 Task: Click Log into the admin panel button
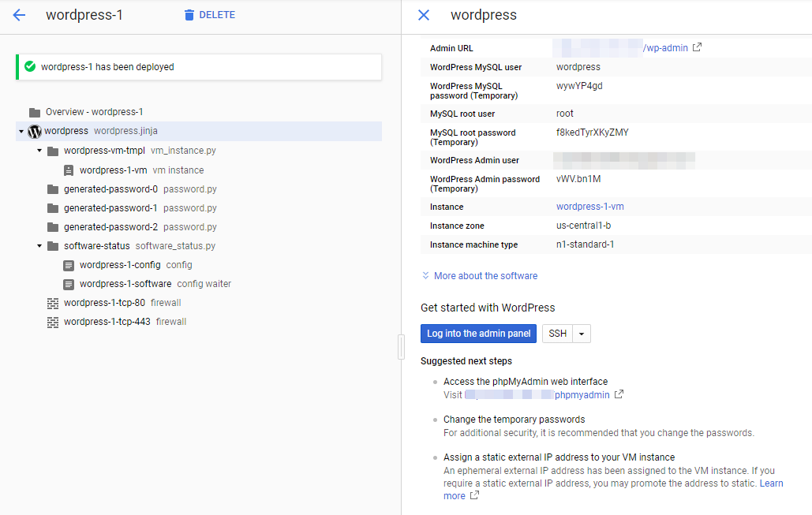click(x=478, y=334)
